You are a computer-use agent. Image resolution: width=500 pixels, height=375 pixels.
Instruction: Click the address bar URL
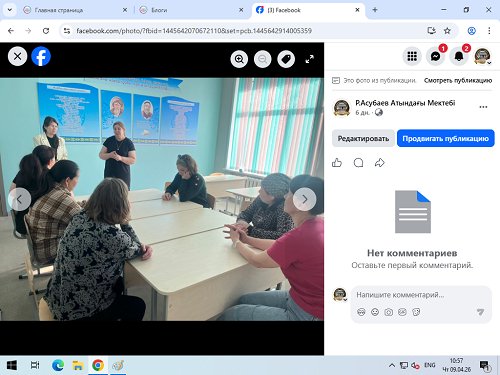(x=194, y=31)
